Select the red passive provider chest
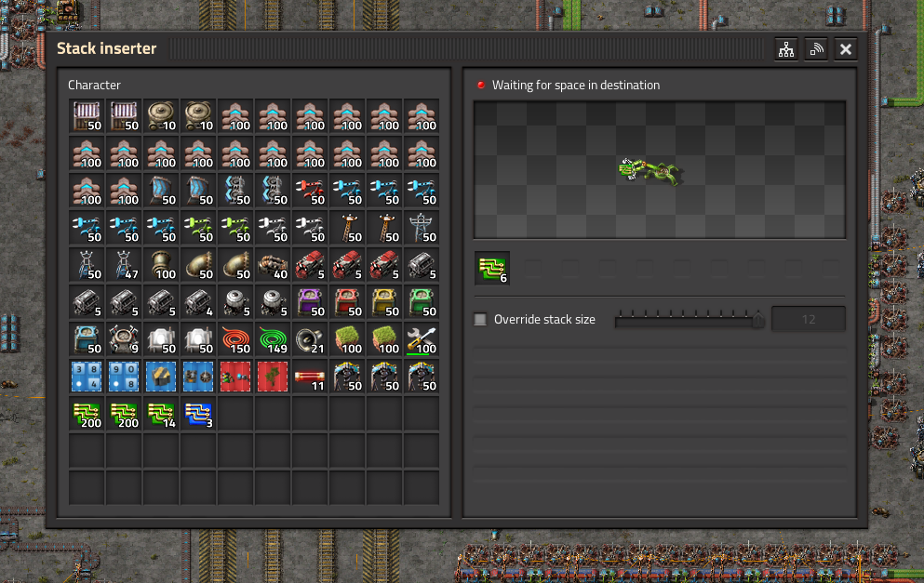 [x=347, y=301]
